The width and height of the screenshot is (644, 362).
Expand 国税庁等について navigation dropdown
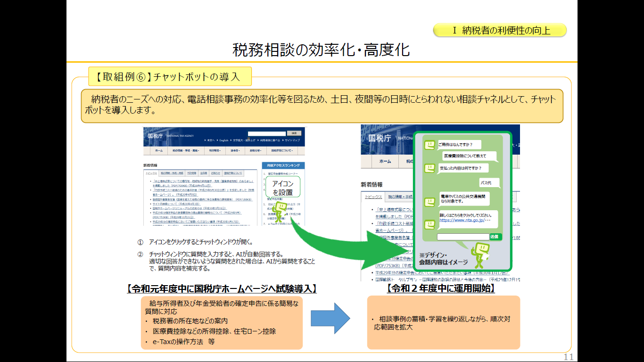[282, 150]
